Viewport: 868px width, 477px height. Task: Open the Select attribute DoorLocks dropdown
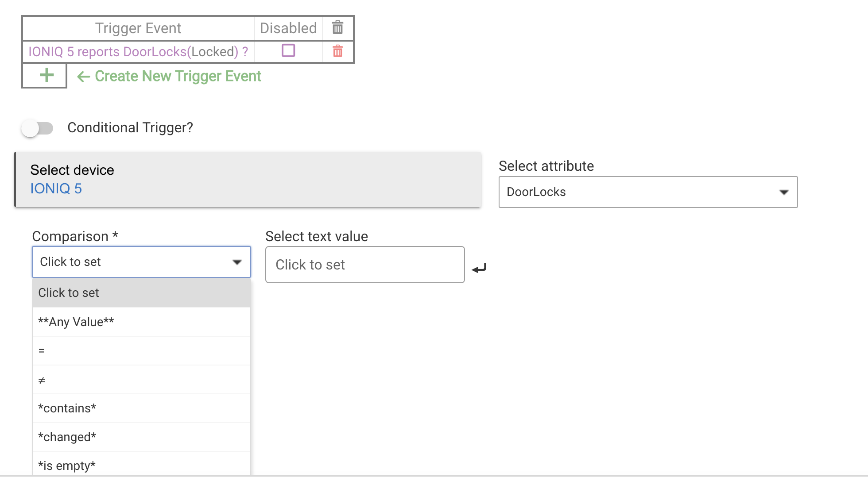pyautogui.click(x=647, y=192)
